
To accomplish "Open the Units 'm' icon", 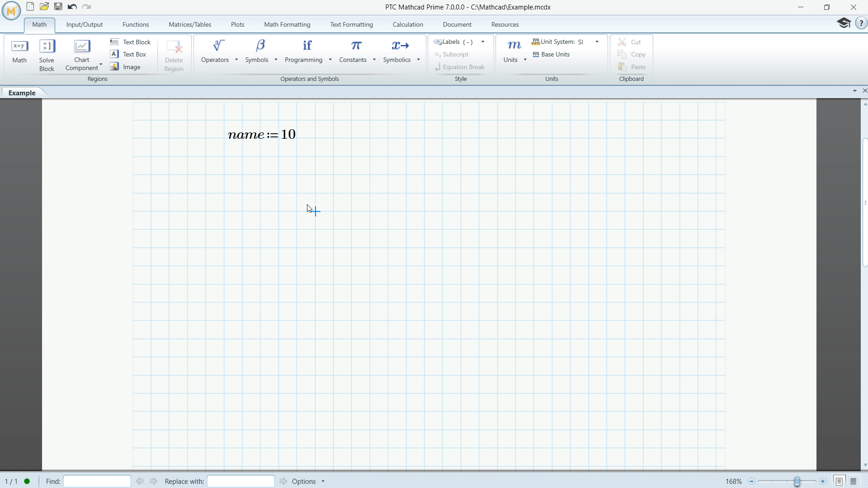I will (x=514, y=46).
